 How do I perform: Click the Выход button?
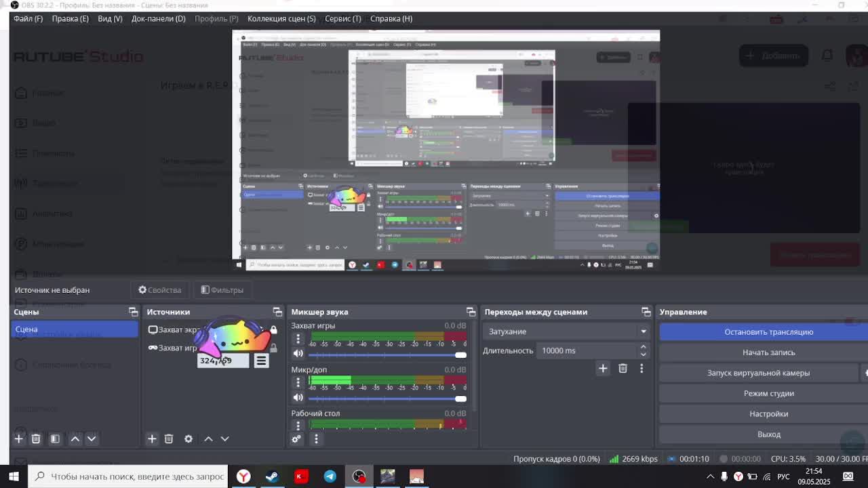coord(764,434)
